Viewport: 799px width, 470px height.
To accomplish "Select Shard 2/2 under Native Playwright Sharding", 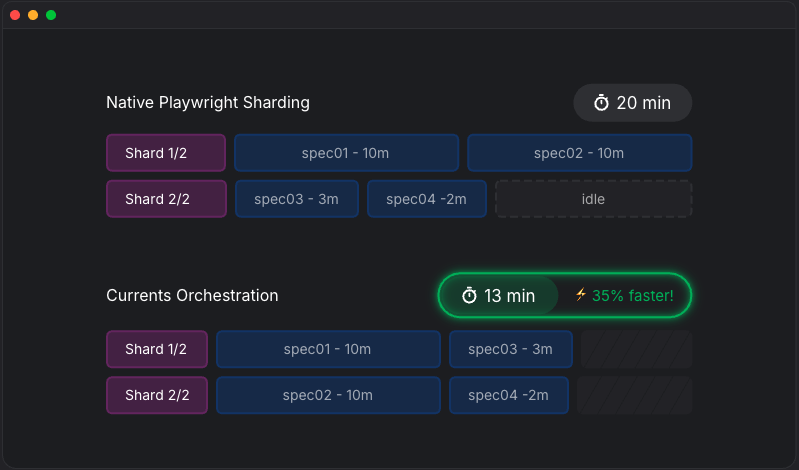I will pyautogui.click(x=166, y=199).
